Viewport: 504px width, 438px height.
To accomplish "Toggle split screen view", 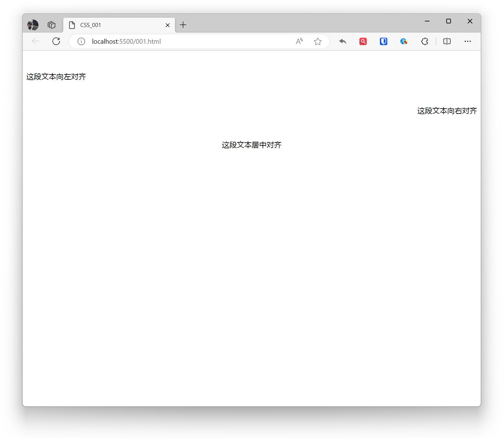I will point(447,41).
